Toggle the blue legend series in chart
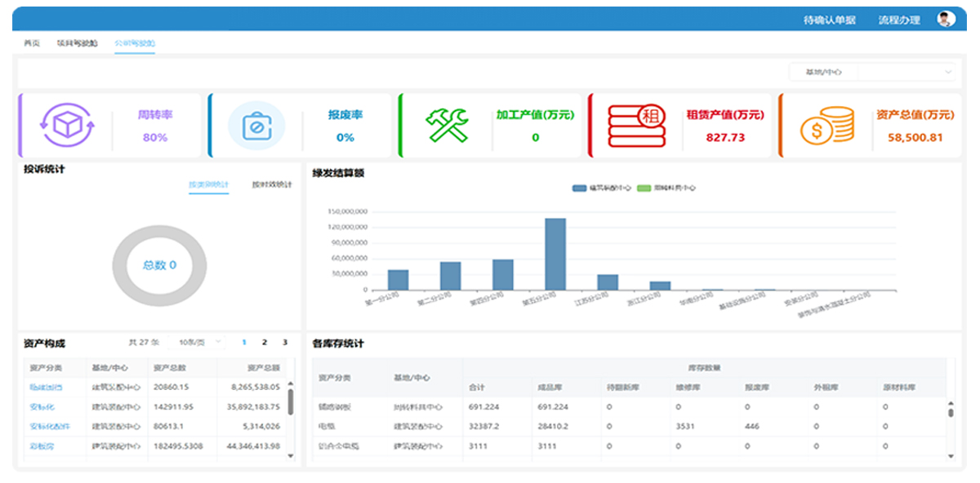The image size is (980, 483). coord(579,188)
